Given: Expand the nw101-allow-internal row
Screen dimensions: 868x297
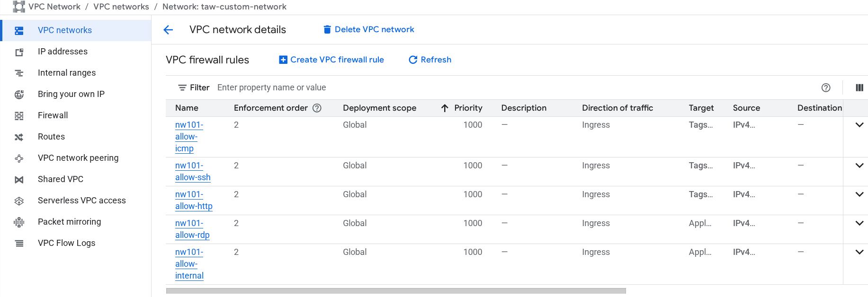Looking at the screenshot, I should [x=859, y=252].
